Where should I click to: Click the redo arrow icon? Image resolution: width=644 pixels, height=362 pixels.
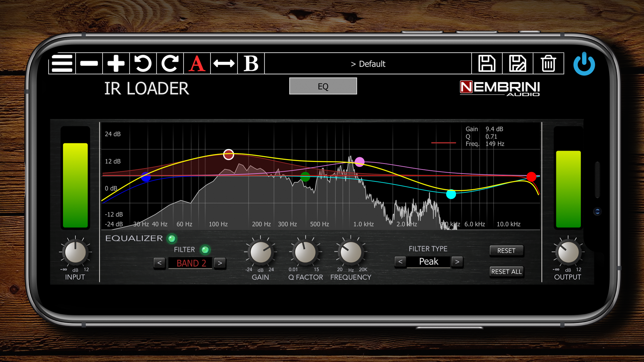(x=170, y=63)
